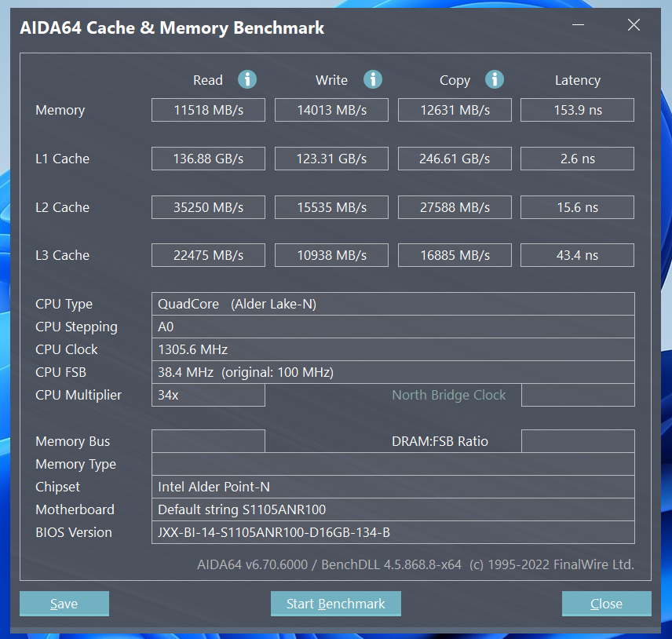Click the CPU Stepping A0 field
Screen dimensions: 672x639
[393, 327]
